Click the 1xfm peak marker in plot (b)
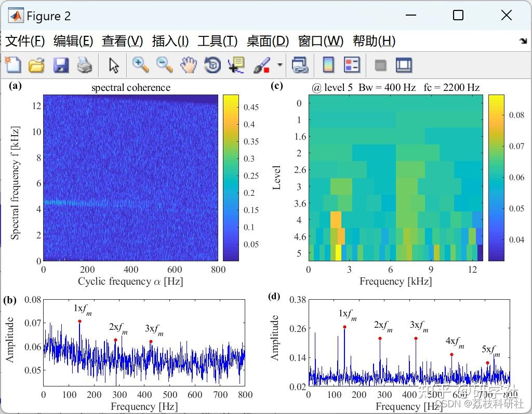Screen dimensions: 532x414 pos(79,321)
